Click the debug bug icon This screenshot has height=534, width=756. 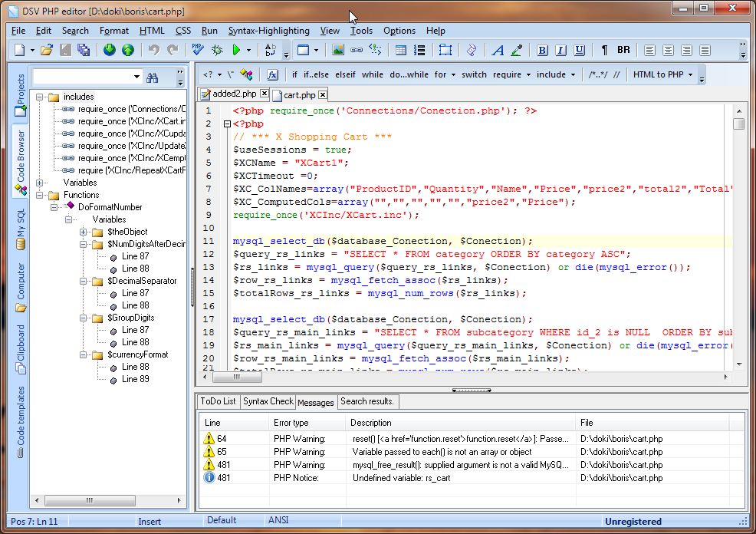pos(217,51)
